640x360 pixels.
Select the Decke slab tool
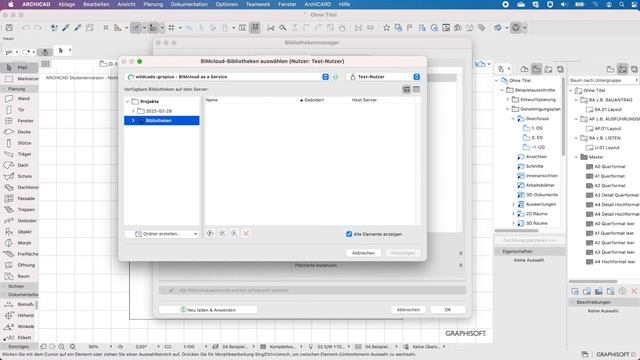click(19, 132)
